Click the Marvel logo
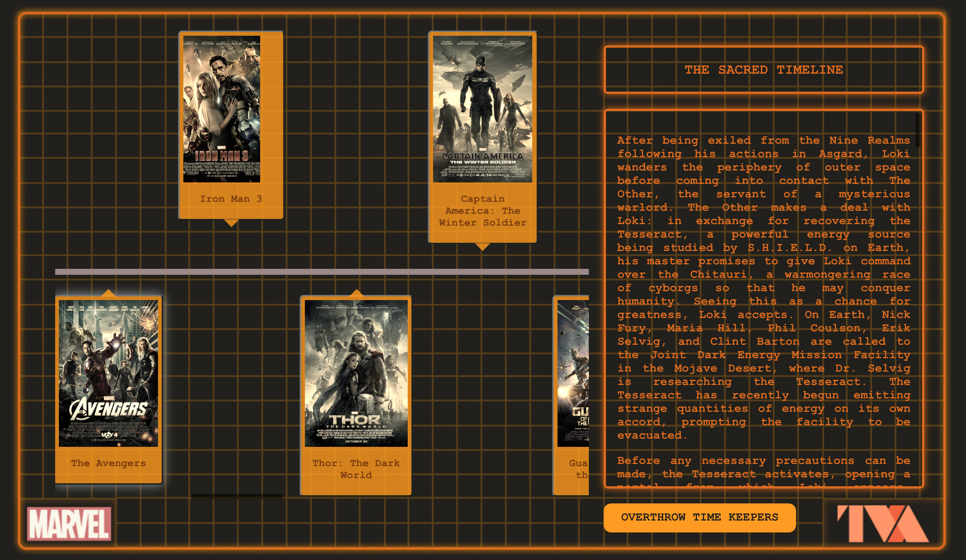 [69, 524]
